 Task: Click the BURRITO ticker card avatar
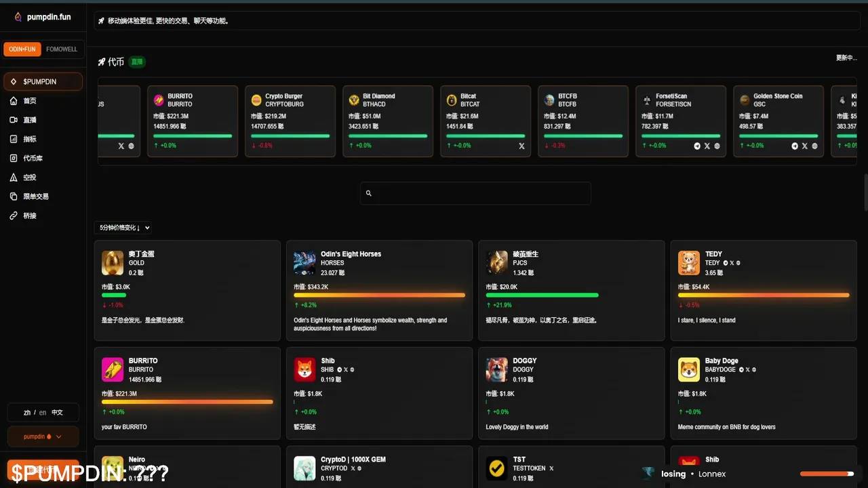pos(159,100)
